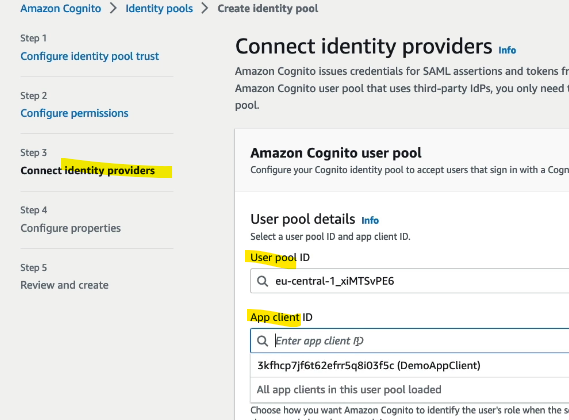Viewport: 569px width, 420px height.
Task: Focus the Enter app client ID field
Action: (x=409, y=341)
